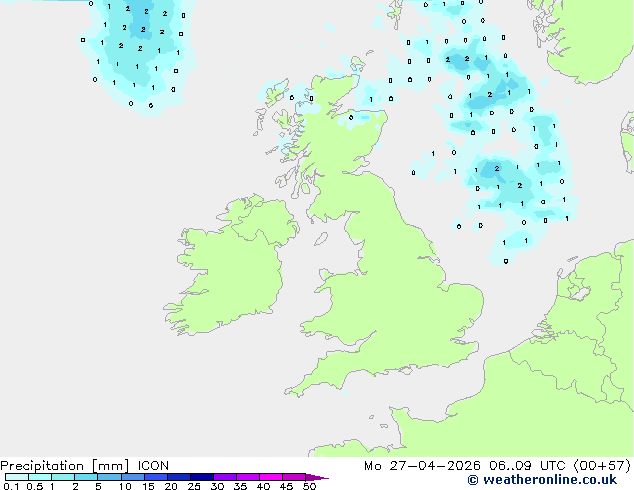Image resolution: width=634 pixels, height=490 pixels.
Task: Click the above-50 mm arrow tip of legend
Action: [317, 477]
